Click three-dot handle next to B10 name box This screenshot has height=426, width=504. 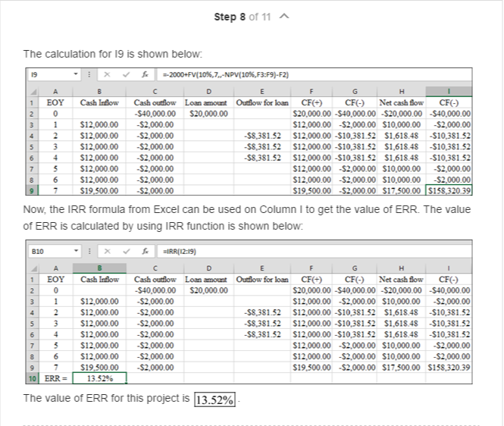[89, 252]
